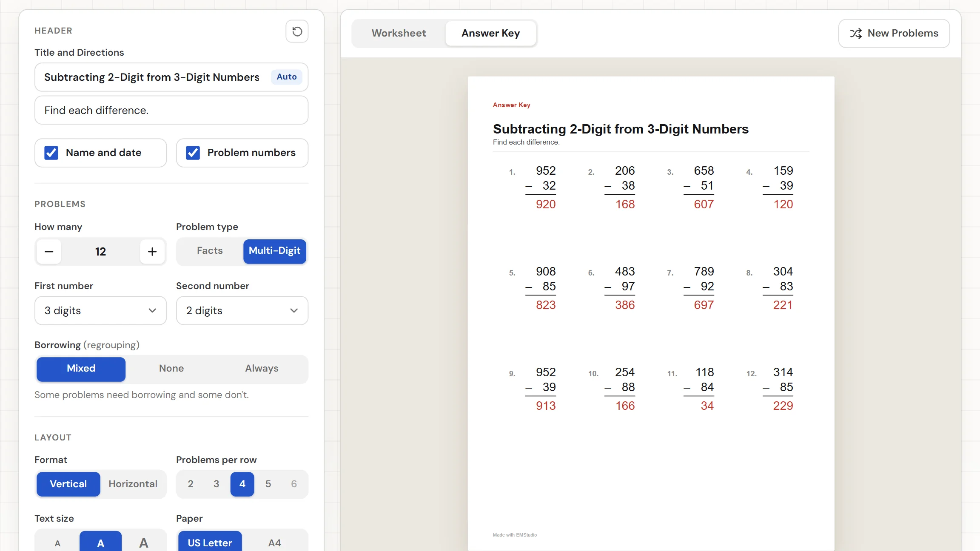Set 5 problems per row
The height and width of the screenshot is (551, 980).
[268, 484]
